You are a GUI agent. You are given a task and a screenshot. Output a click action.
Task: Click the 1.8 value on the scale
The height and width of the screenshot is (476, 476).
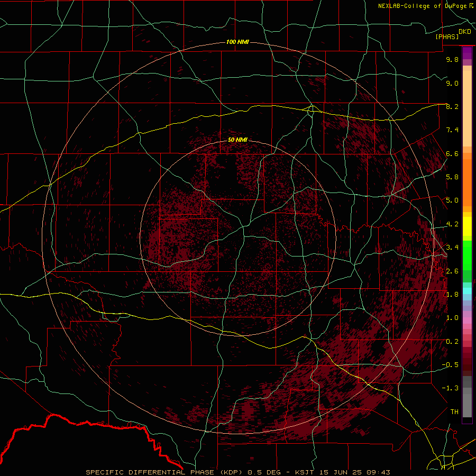pyautogui.click(x=452, y=295)
